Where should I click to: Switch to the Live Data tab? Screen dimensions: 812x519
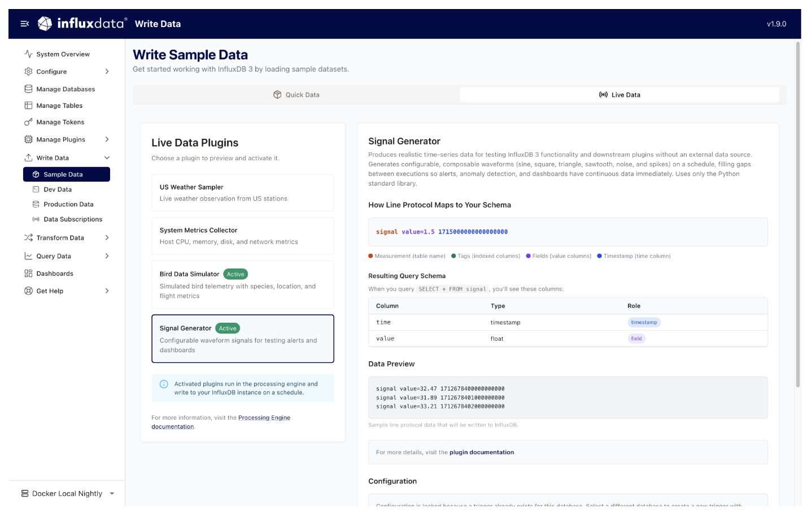[x=619, y=95]
